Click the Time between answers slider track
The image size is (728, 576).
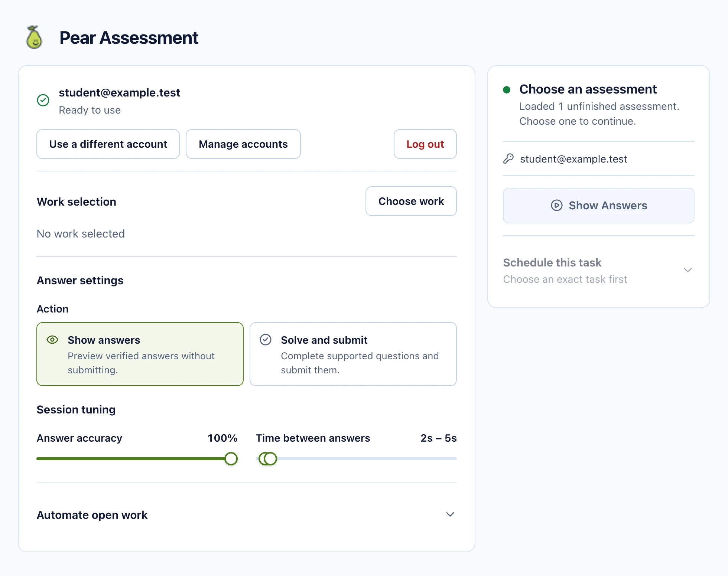pos(356,459)
